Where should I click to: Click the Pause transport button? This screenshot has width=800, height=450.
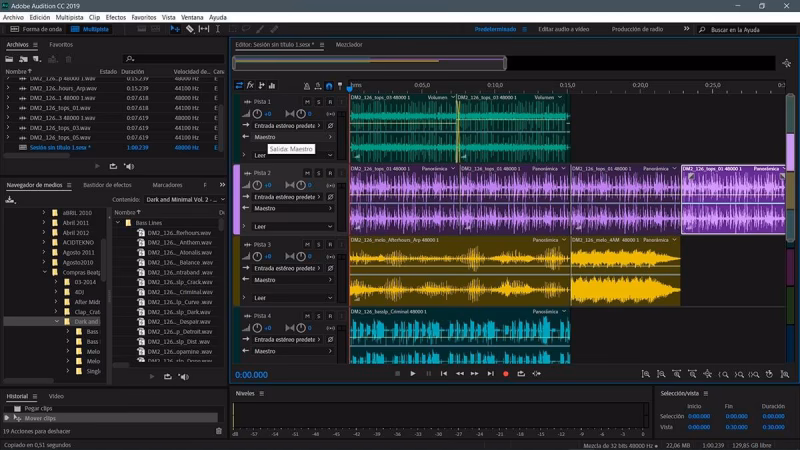(x=429, y=373)
